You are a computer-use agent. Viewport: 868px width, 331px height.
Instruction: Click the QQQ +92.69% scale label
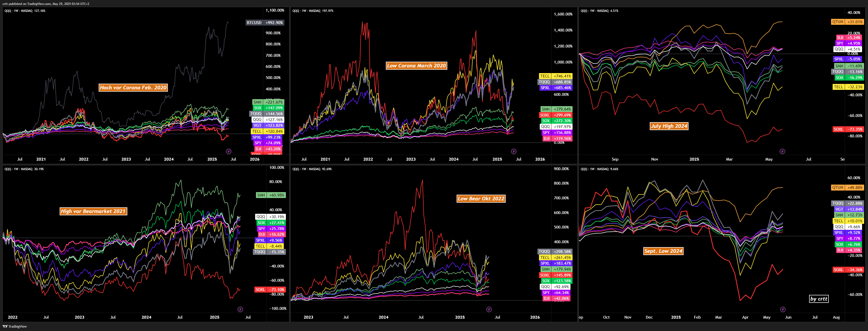pos(555,287)
